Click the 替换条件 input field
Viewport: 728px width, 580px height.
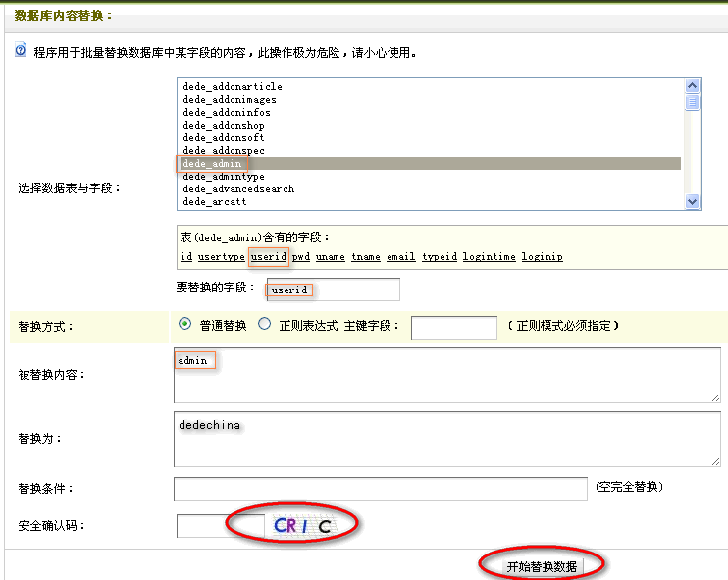coord(380,489)
